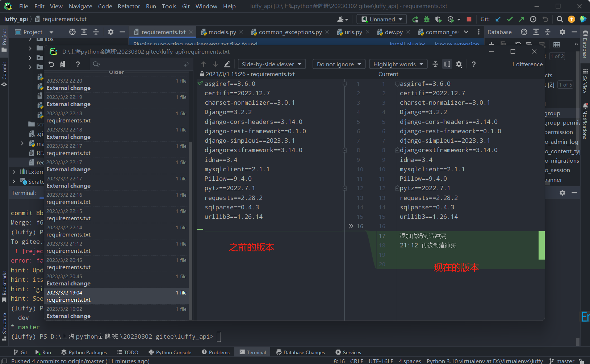Viewport: 590px width, 364px height.
Task: Click Expand All in Project panel
Action: (x=84, y=32)
